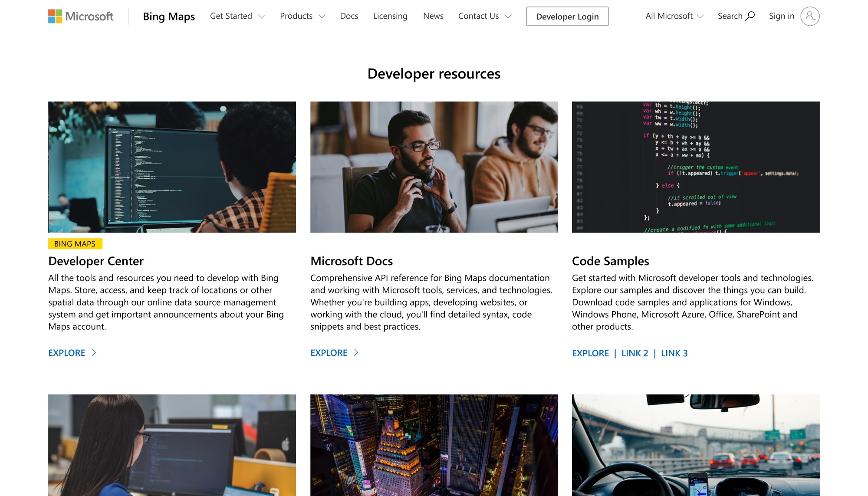Click the user account avatar icon
Viewport: 868px width, 496px height.
(810, 16)
